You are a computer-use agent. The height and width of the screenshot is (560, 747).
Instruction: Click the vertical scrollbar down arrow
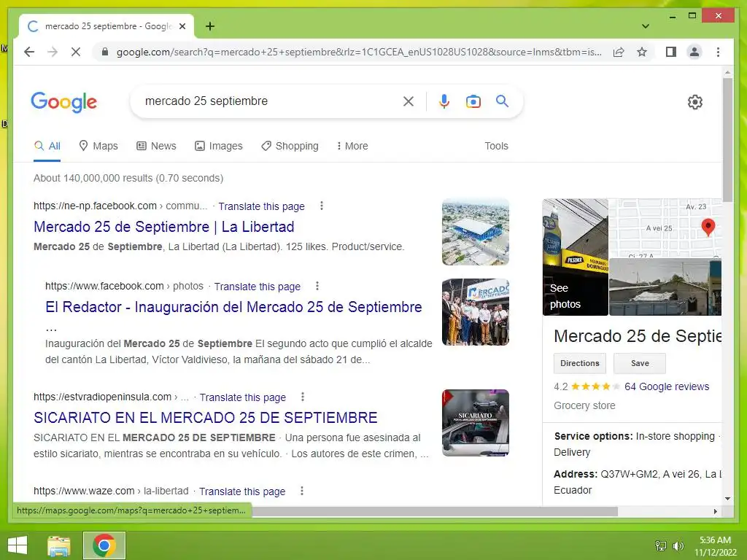point(727,499)
